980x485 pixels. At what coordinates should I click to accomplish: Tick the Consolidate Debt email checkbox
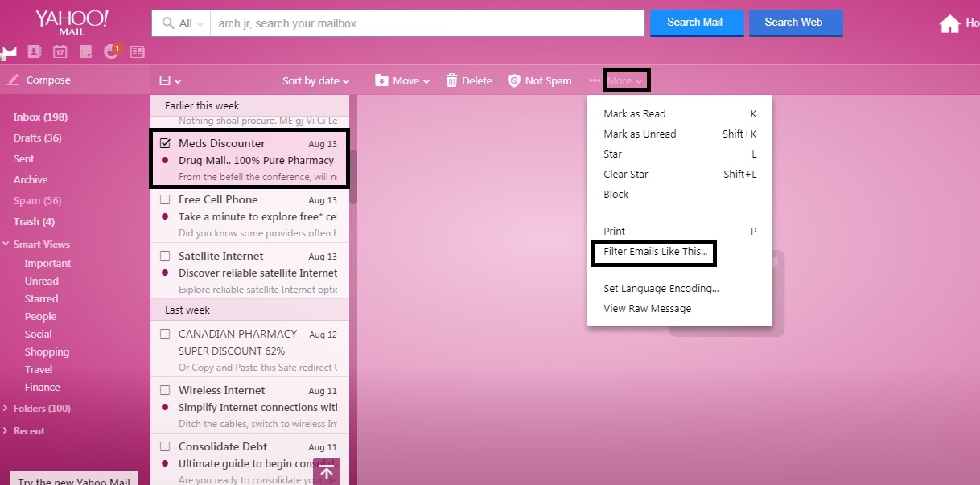point(165,446)
